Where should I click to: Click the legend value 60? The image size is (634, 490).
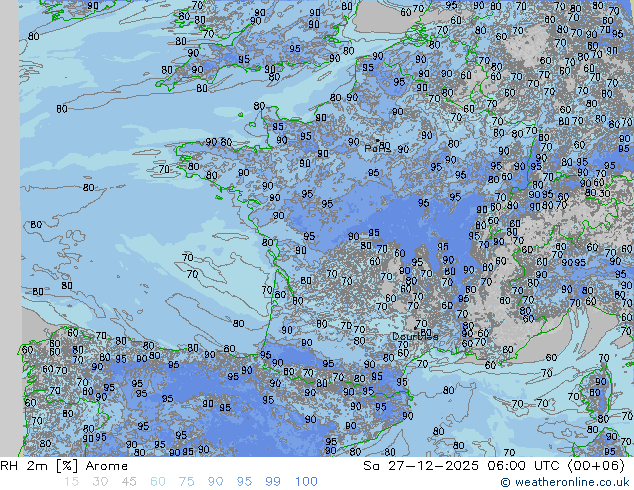pyautogui.click(x=158, y=482)
